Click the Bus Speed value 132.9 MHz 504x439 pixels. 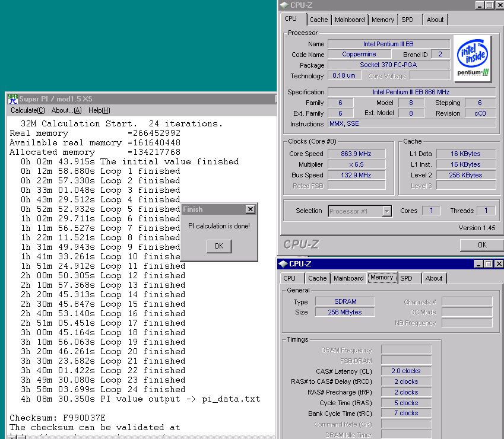pyautogui.click(x=356, y=175)
